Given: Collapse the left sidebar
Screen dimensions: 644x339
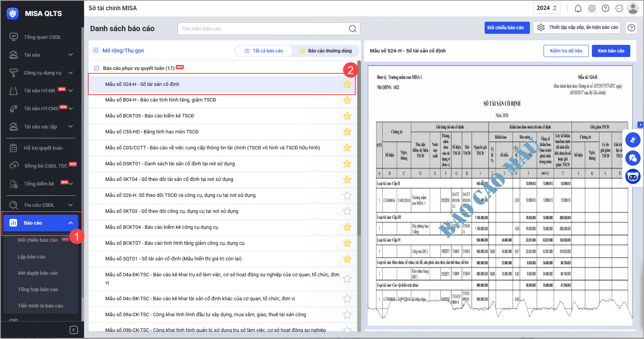Looking at the screenshot, I should click(x=74, y=330).
